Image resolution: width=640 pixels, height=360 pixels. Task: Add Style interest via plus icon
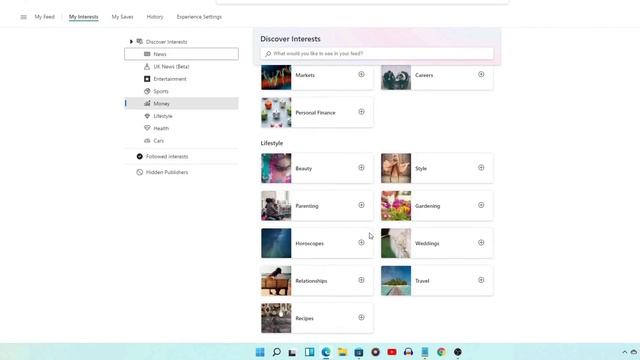(481, 168)
